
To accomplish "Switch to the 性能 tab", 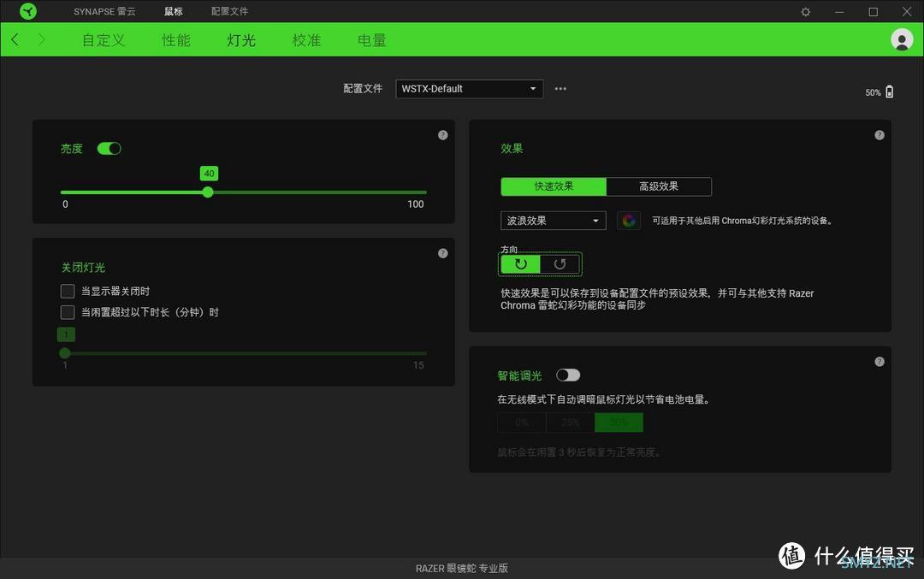I will tap(176, 40).
